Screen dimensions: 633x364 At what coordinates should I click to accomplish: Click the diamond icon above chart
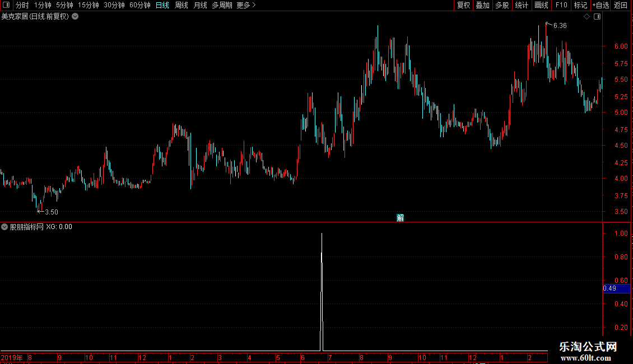[x=587, y=17]
